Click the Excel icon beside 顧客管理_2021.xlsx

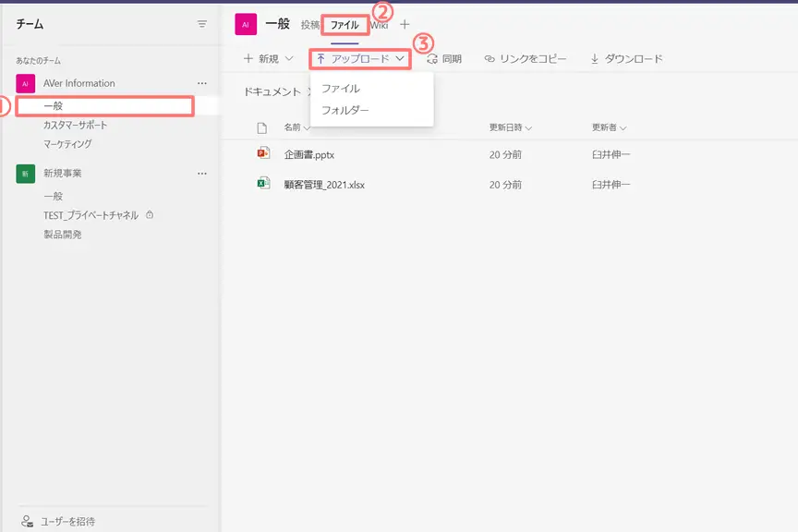click(x=263, y=185)
